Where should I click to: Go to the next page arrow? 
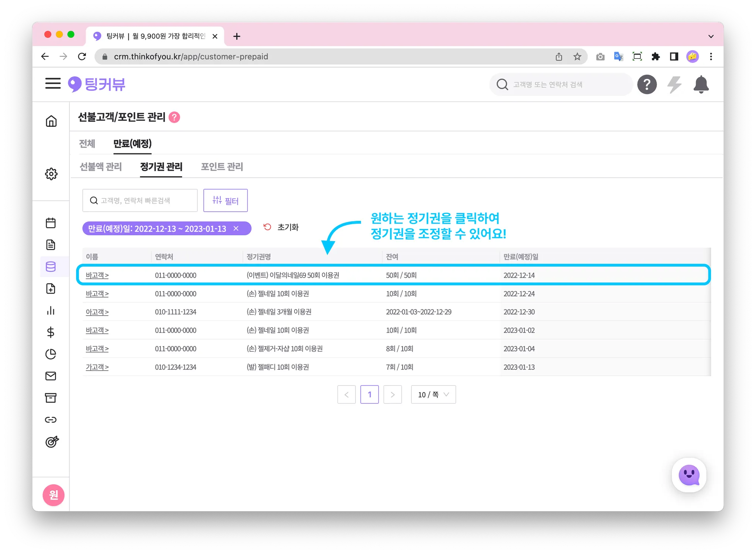392,395
